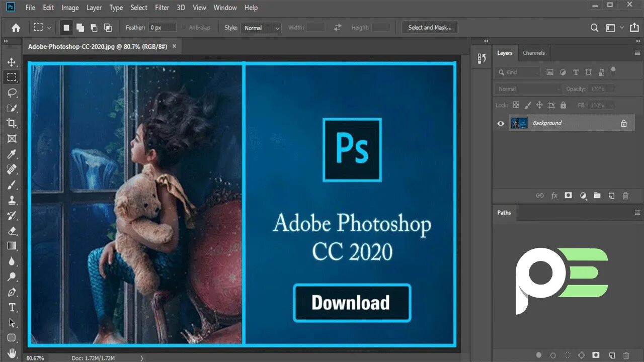Select the Hand tool
This screenshot has height=362, width=644.
click(x=12, y=353)
